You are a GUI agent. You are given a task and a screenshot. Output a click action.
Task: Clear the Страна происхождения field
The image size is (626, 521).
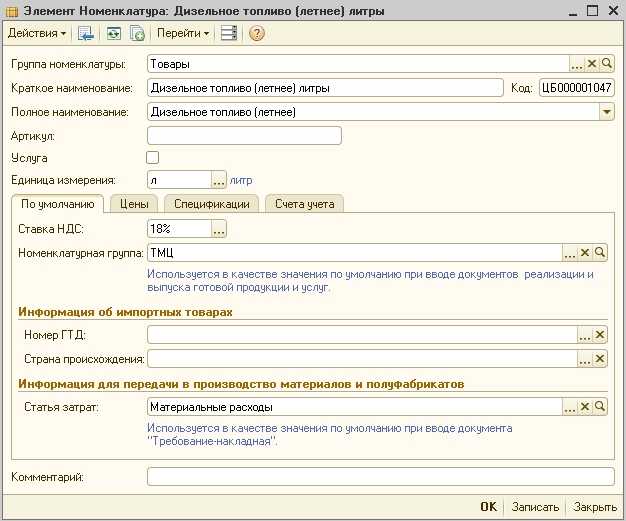600,359
